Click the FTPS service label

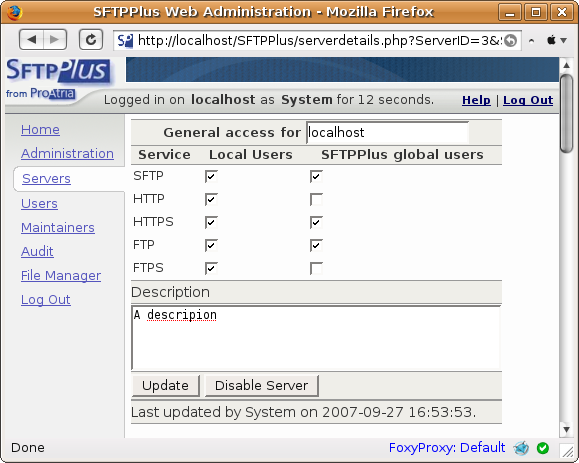coord(148,267)
